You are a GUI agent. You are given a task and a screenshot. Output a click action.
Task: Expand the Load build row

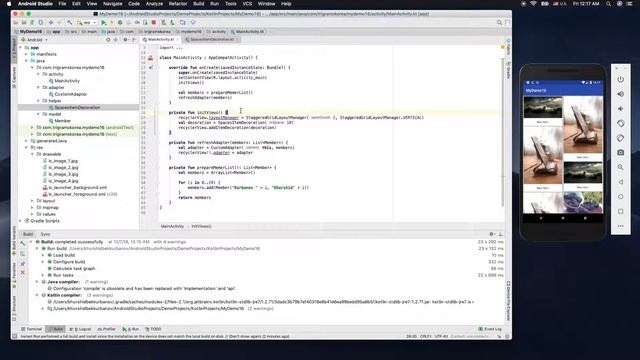tap(43, 255)
